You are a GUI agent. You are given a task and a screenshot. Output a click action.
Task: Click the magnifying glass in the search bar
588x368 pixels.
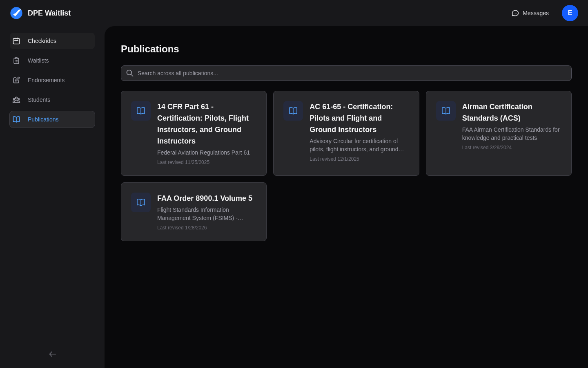pyautogui.click(x=130, y=73)
